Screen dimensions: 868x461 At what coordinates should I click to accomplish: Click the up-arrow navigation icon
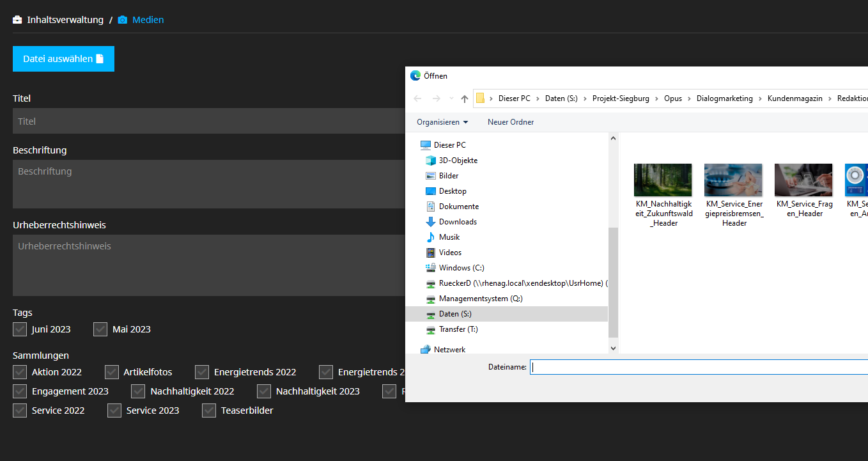pos(465,98)
